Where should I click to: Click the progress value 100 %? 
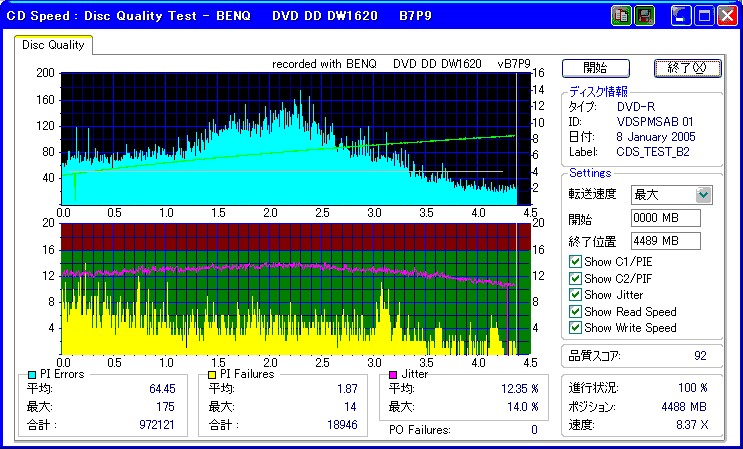pyautogui.click(x=693, y=388)
